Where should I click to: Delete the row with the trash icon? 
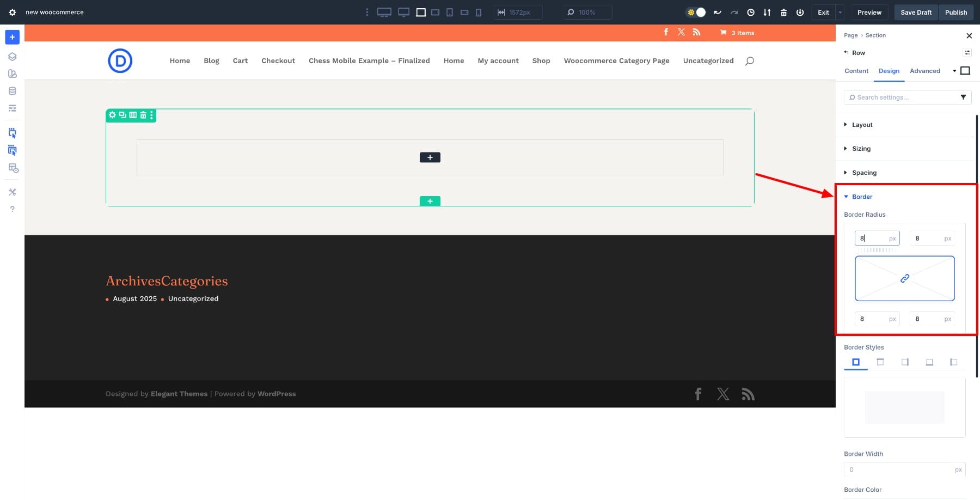coord(143,115)
